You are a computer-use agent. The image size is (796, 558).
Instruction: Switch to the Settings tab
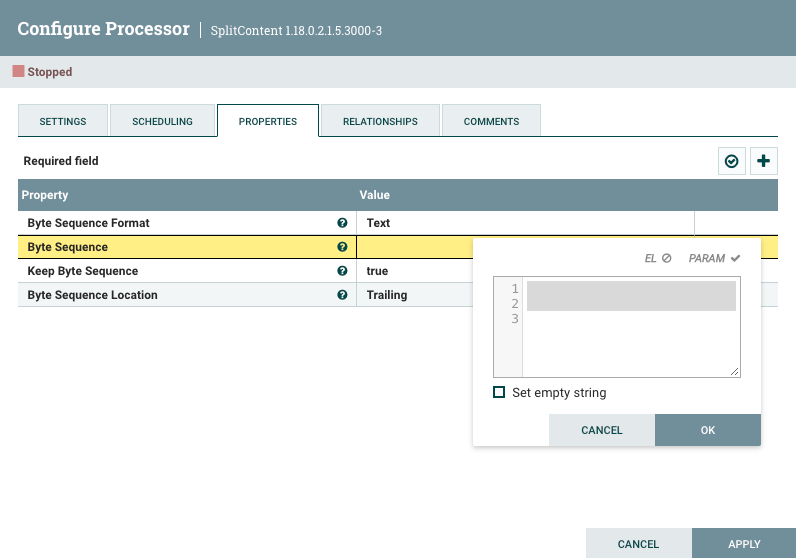pyautogui.click(x=63, y=121)
